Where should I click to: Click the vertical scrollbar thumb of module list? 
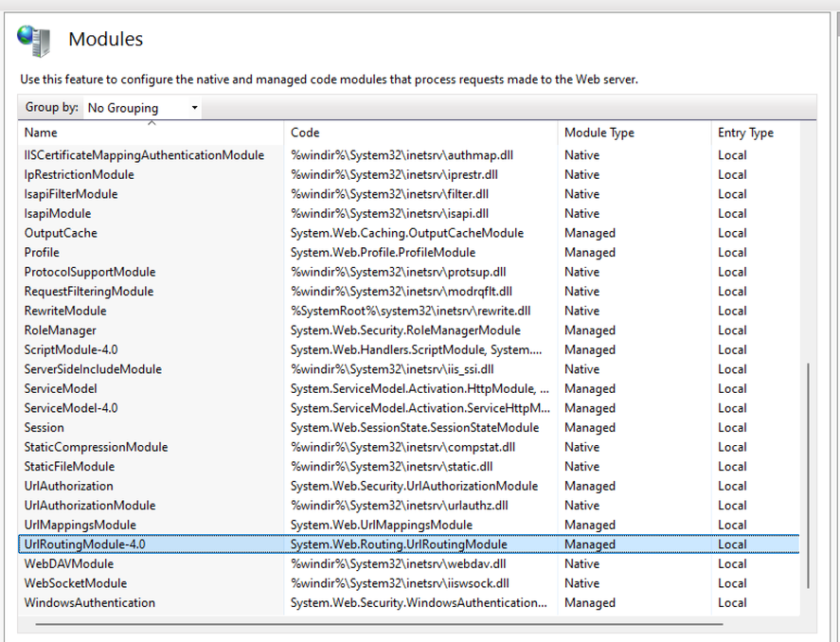tap(808, 475)
